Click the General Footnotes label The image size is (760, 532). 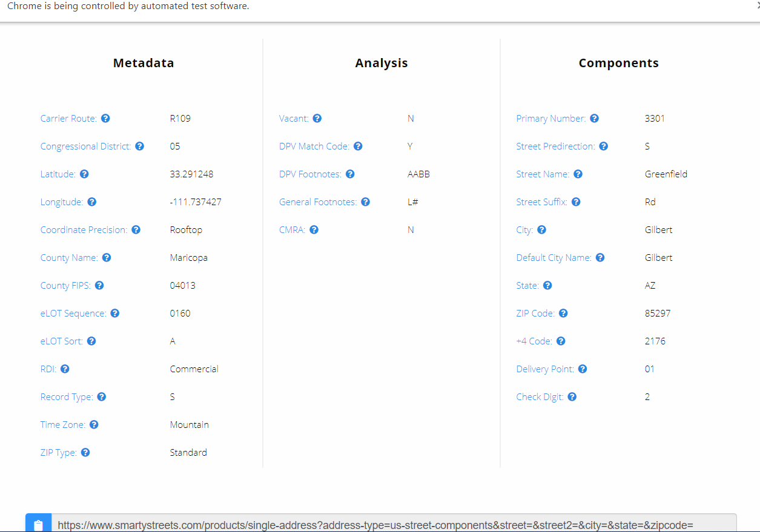[318, 202]
